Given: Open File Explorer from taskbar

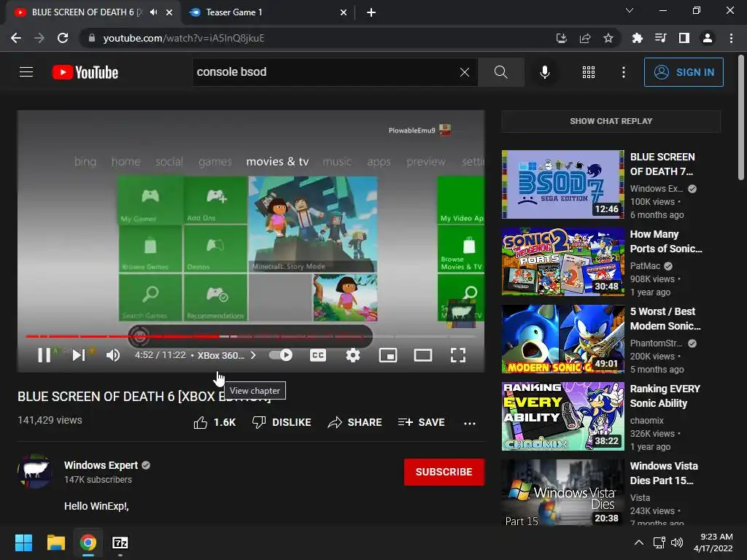Looking at the screenshot, I should click(x=55, y=542).
